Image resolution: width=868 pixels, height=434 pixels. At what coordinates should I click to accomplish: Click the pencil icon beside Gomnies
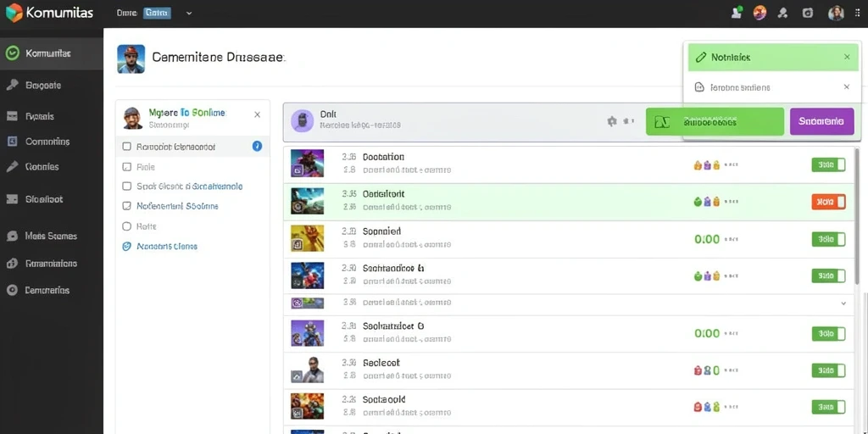[12, 167]
